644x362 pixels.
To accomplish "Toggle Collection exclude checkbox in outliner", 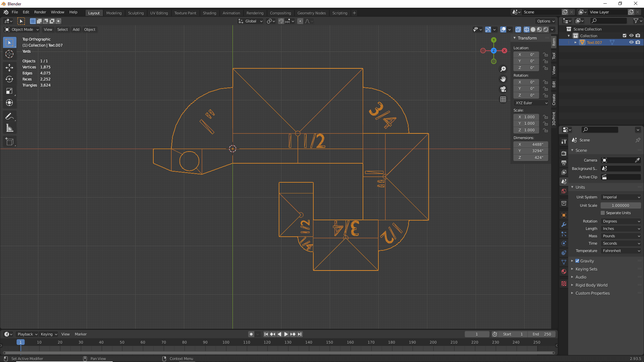I will [x=625, y=36].
